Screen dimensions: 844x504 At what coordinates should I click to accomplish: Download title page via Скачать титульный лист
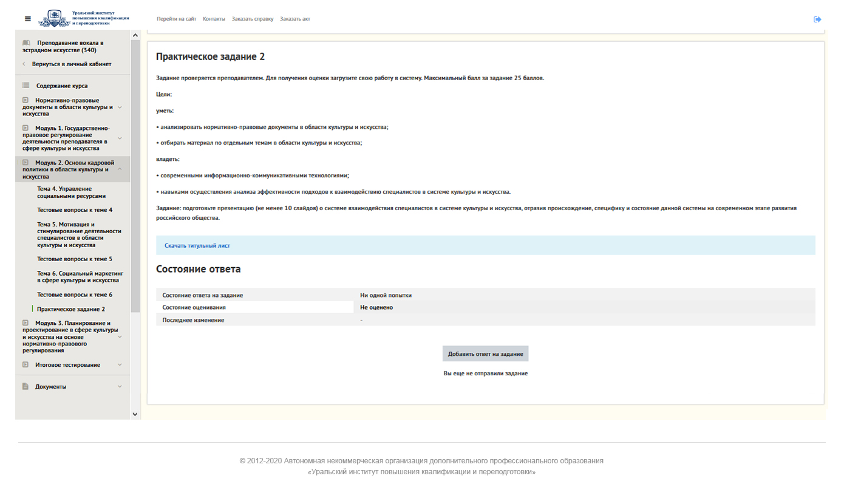[197, 246]
